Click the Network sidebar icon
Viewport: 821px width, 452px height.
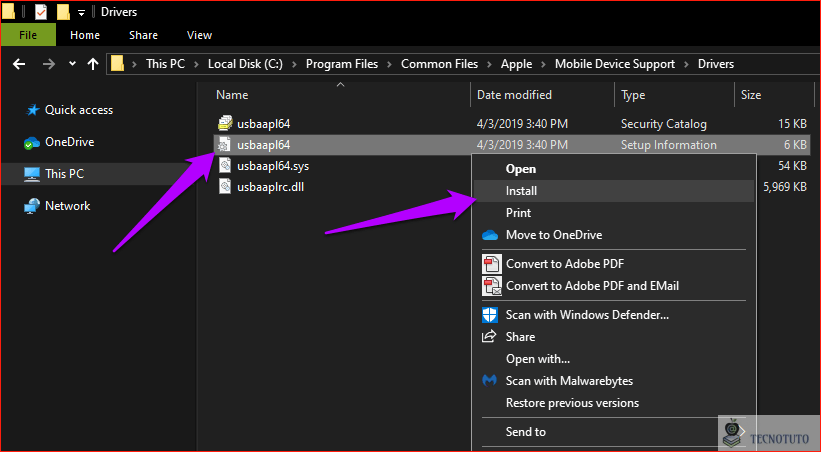tap(32, 206)
